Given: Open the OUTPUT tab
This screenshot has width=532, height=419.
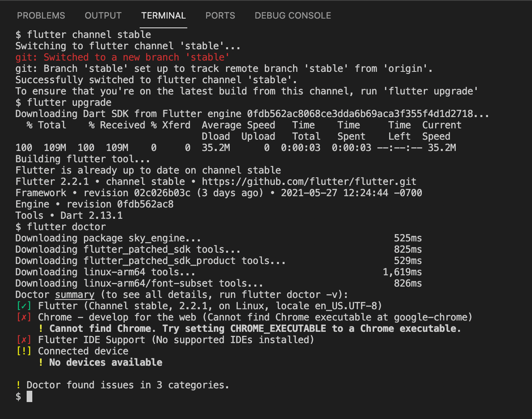Looking at the screenshot, I should [x=103, y=15].
